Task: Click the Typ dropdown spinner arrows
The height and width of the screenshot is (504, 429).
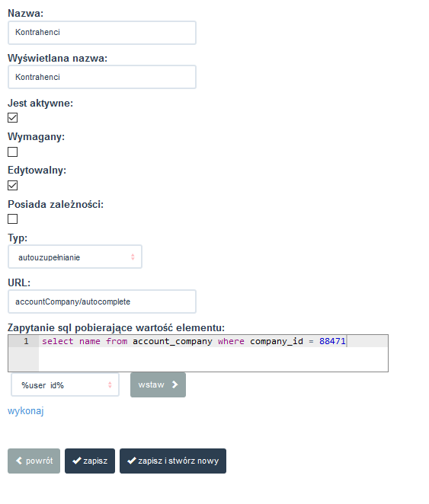Action: (x=133, y=257)
